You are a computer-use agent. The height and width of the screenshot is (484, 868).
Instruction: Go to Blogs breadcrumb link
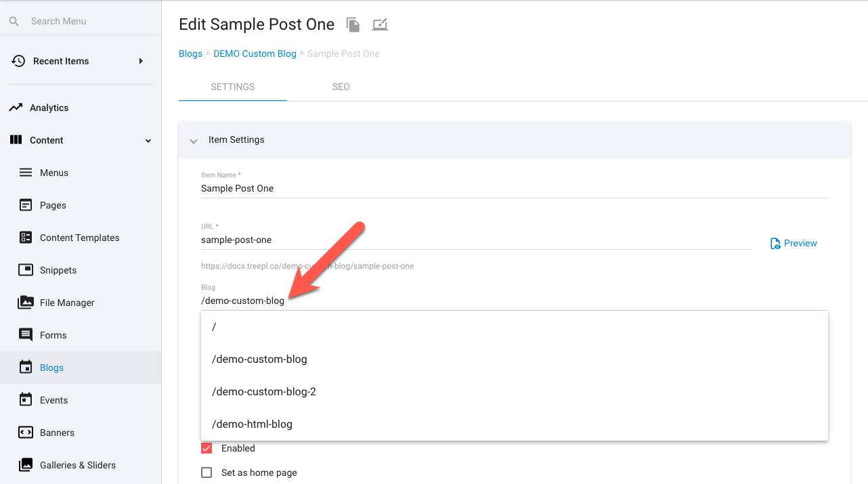190,53
